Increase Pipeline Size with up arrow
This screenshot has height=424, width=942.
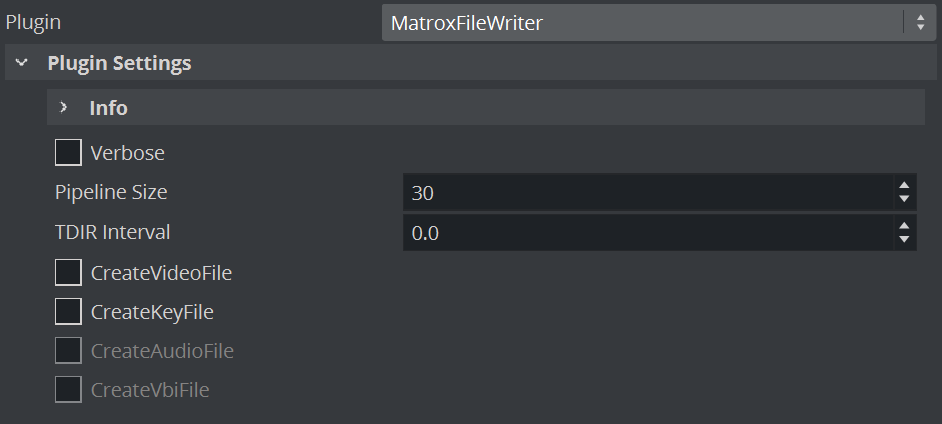[904, 186]
